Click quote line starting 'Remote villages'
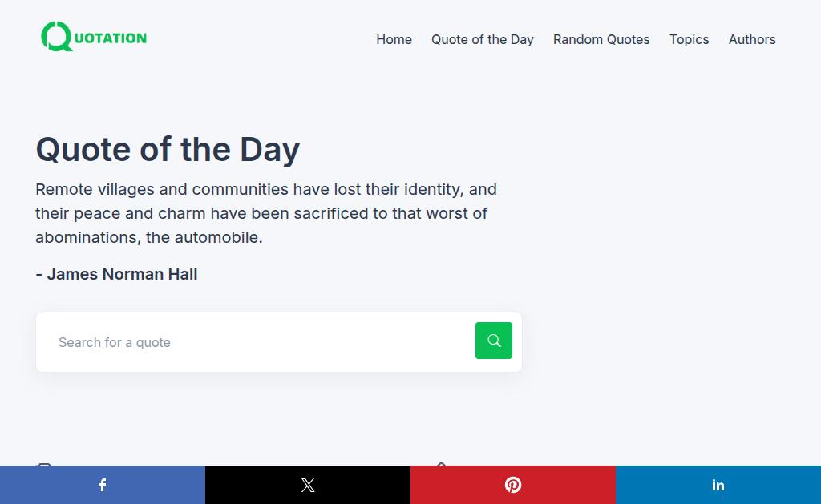Viewport: 821px width, 504px height. point(265,189)
